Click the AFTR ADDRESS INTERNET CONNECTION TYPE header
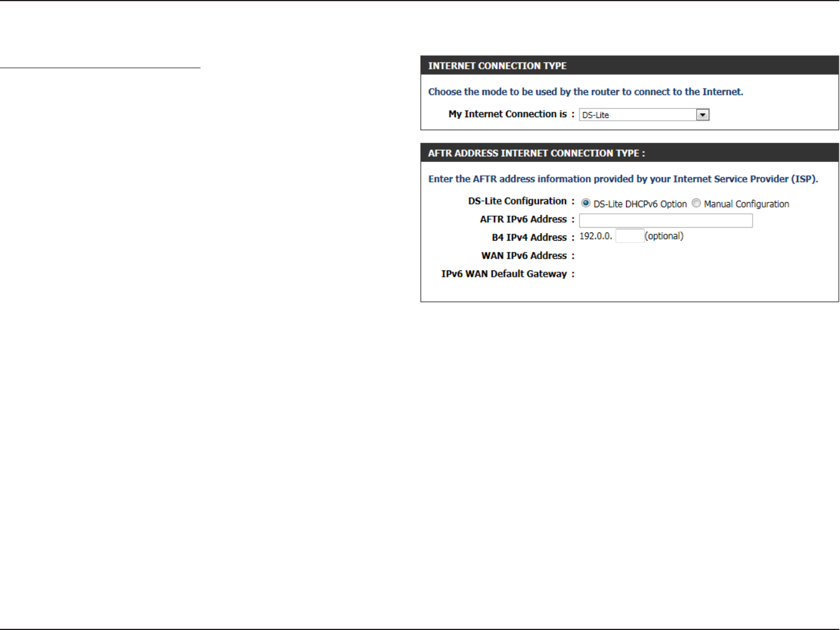This screenshot has height=630, width=840. coord(630,153)
